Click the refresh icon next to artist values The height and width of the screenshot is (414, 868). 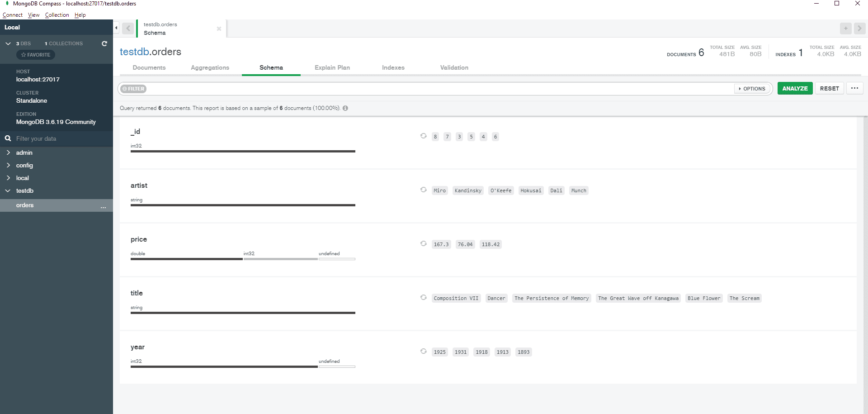pos(424,190)
